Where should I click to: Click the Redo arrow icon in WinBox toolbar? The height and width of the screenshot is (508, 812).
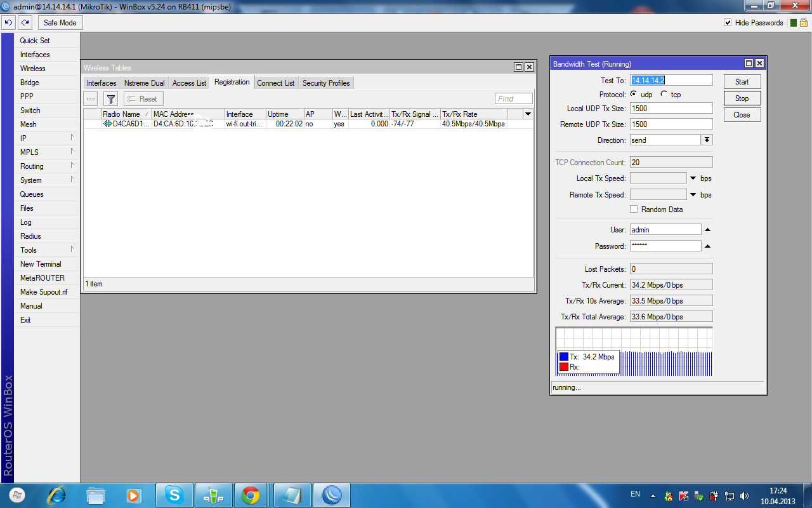(x=25, y=23)
